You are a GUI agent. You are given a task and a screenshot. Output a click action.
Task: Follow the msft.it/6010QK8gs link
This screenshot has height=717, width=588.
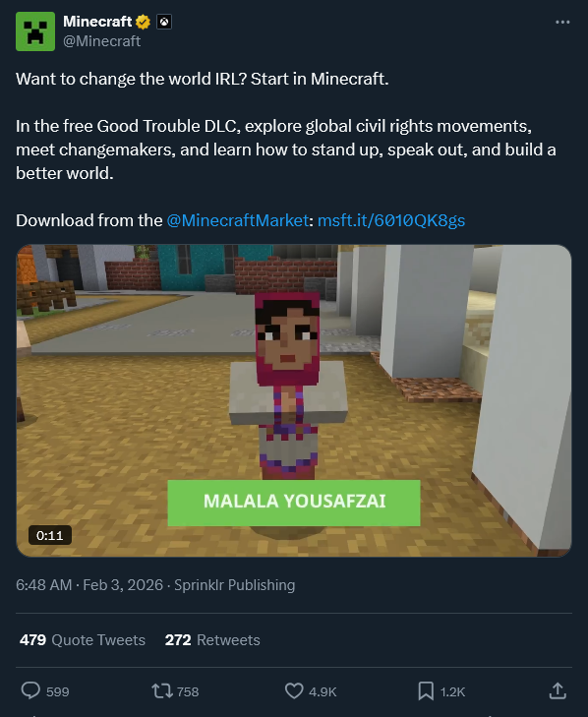pyautogui.click(x=391, y=220)
